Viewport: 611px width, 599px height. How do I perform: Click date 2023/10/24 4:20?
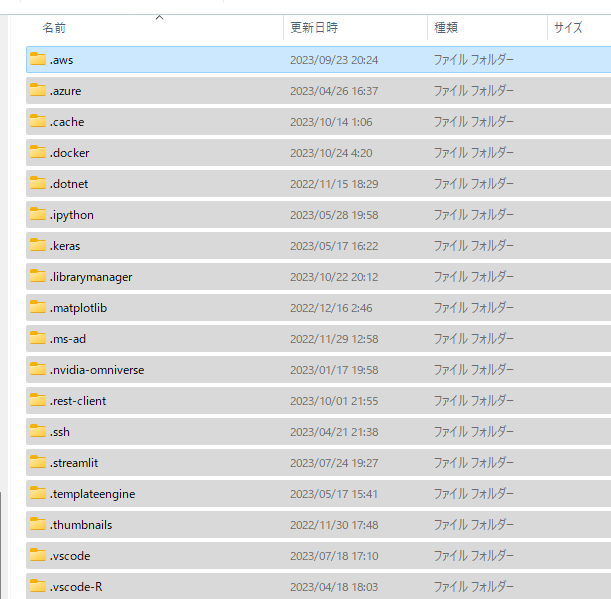coord(331,153)
